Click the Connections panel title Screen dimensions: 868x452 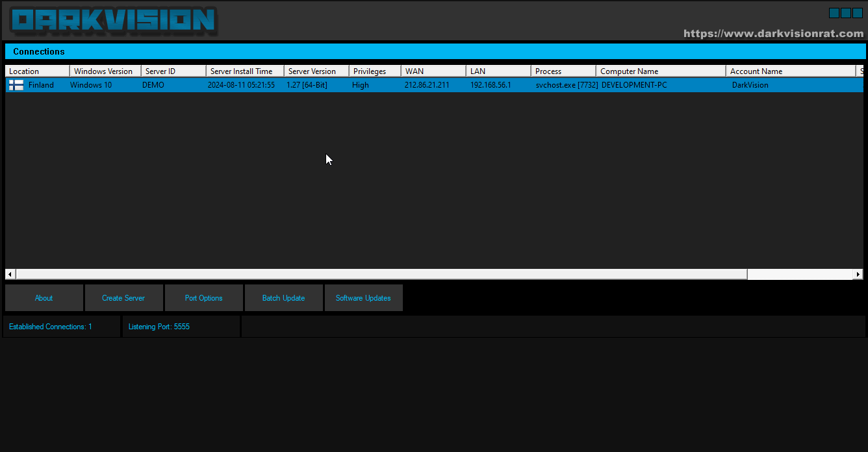click(x=39, y=51)
